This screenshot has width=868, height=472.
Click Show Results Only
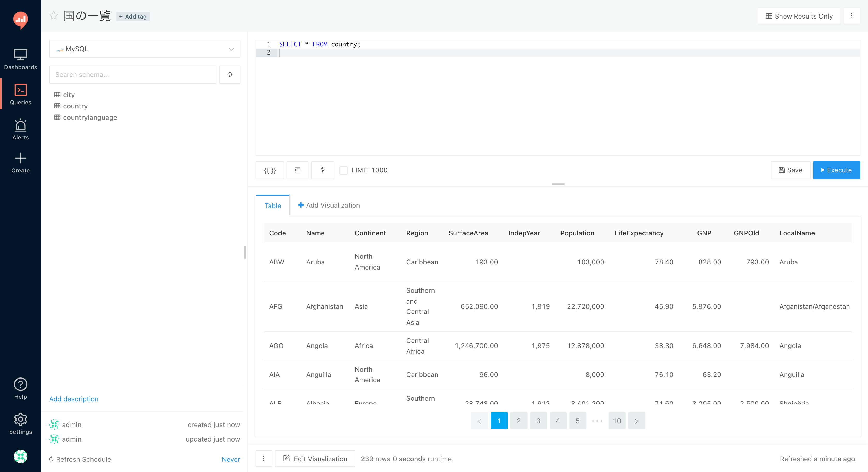coord(799,16)
